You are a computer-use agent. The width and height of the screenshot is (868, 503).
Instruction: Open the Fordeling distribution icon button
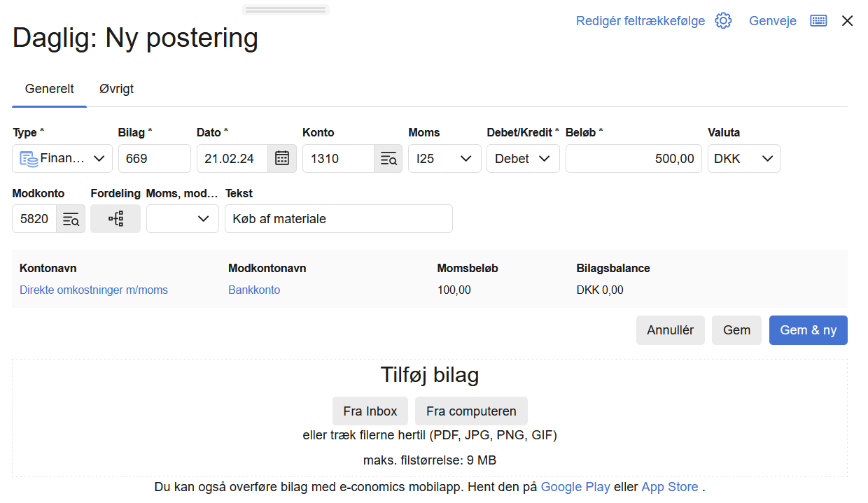point(115,219)
